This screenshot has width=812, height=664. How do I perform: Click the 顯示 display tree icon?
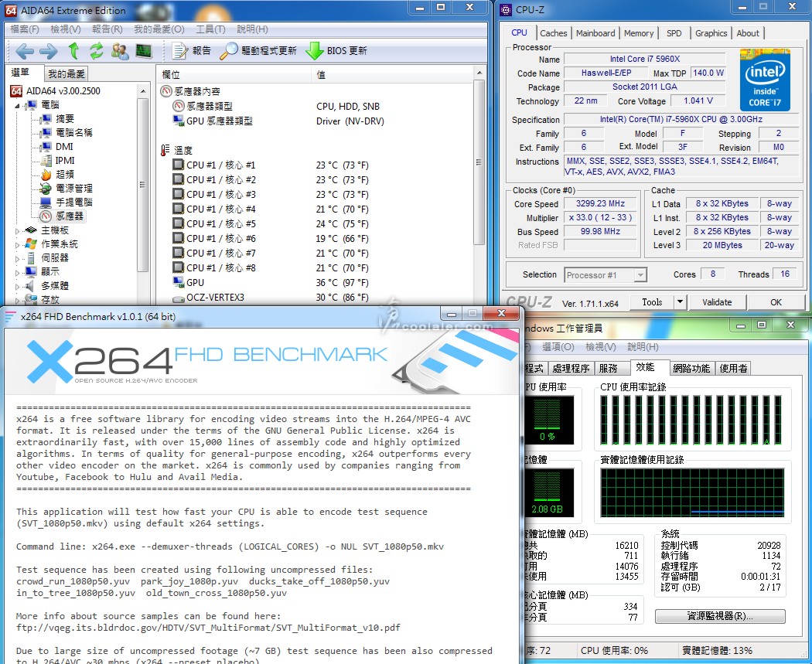click(x=31, y=272)
